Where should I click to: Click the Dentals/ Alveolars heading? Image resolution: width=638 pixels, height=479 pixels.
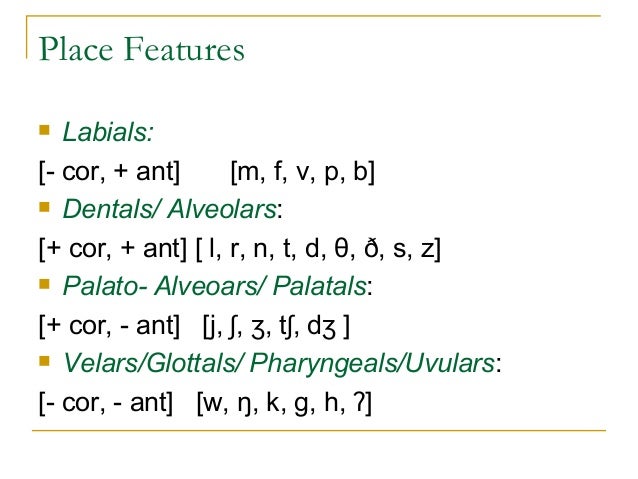pos(170,210)
